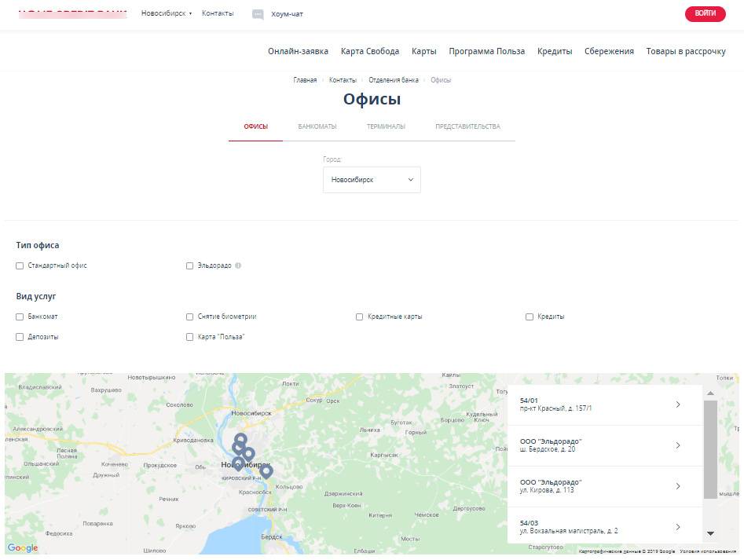Open the arrow for ул. Кирова office

pos(678,486)
